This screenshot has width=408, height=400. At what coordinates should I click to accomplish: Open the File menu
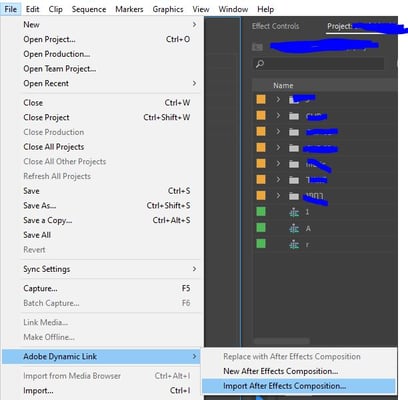11,9
